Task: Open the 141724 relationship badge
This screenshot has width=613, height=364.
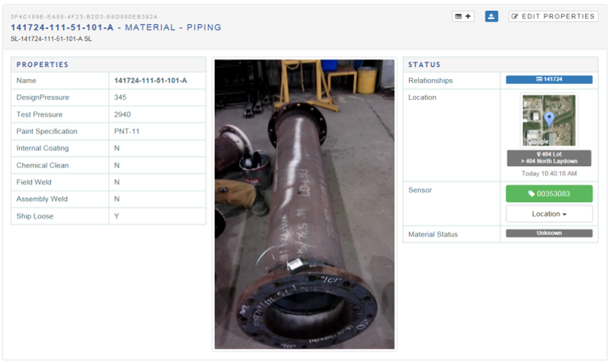Action: tap(549, 79)
